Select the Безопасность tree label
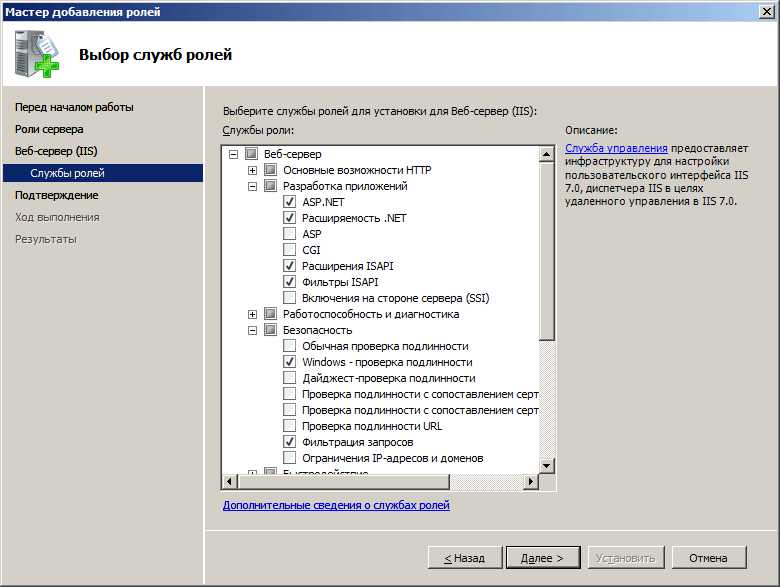 pos(317,330)
